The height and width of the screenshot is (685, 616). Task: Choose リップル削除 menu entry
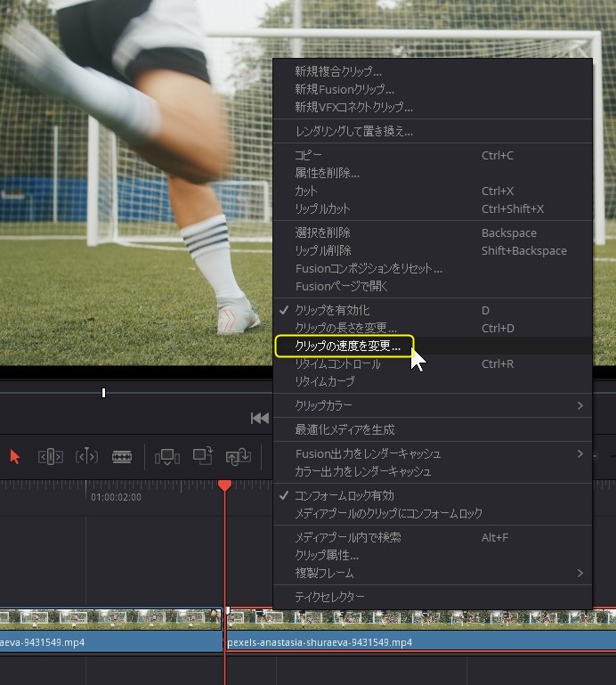click(433, 251)
